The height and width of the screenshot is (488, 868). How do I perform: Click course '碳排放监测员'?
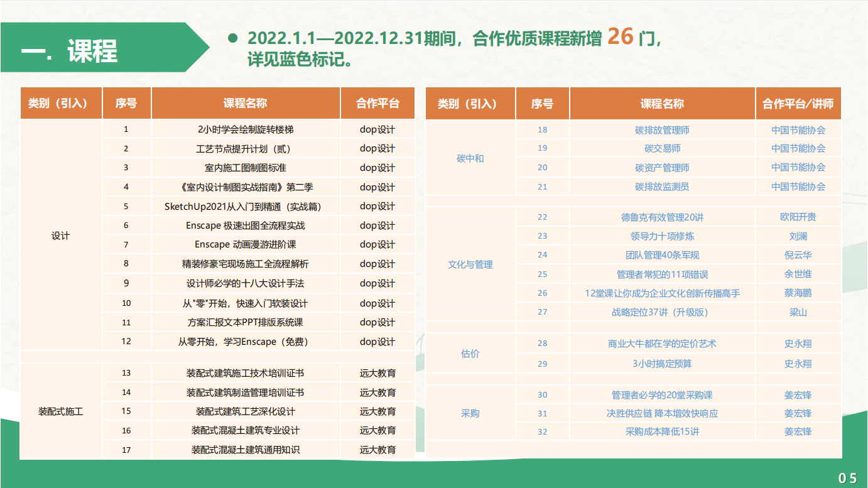[663, 187]
